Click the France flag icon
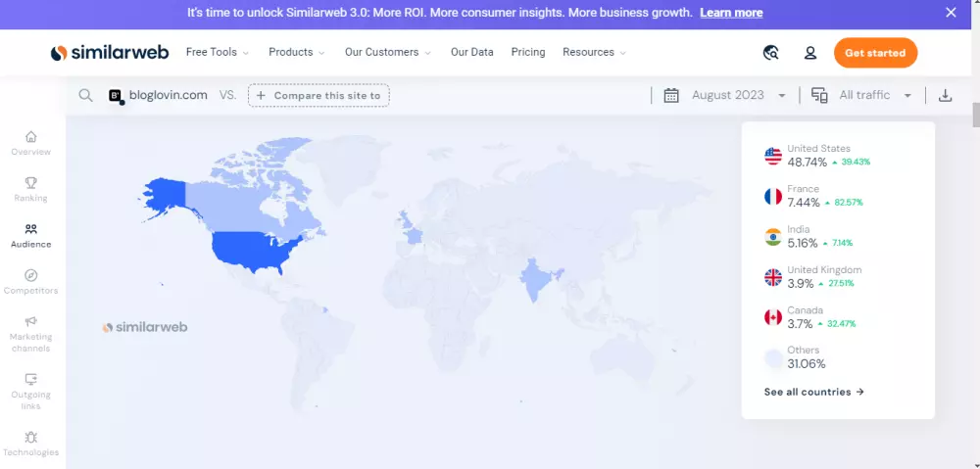The image size is (980, 469). pos(773,196)
